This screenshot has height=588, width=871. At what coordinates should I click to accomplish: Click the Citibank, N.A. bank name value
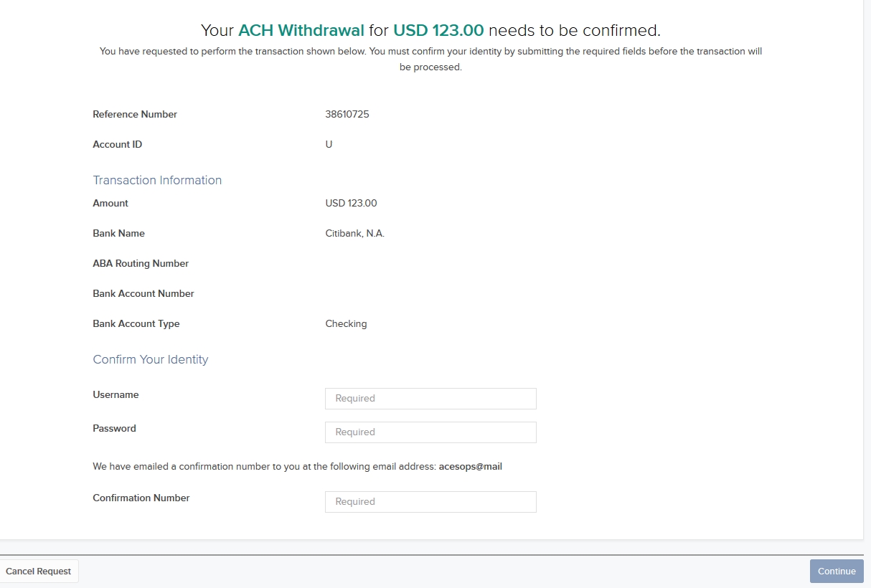click(355, 234)
